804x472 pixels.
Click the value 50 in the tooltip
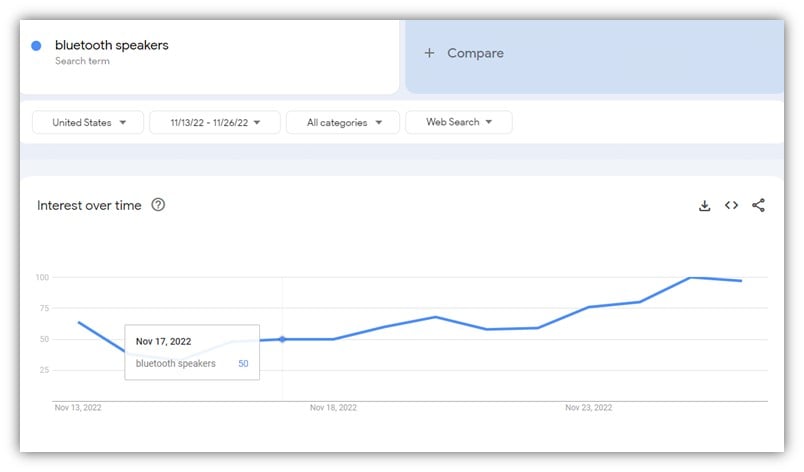point(243,363)
